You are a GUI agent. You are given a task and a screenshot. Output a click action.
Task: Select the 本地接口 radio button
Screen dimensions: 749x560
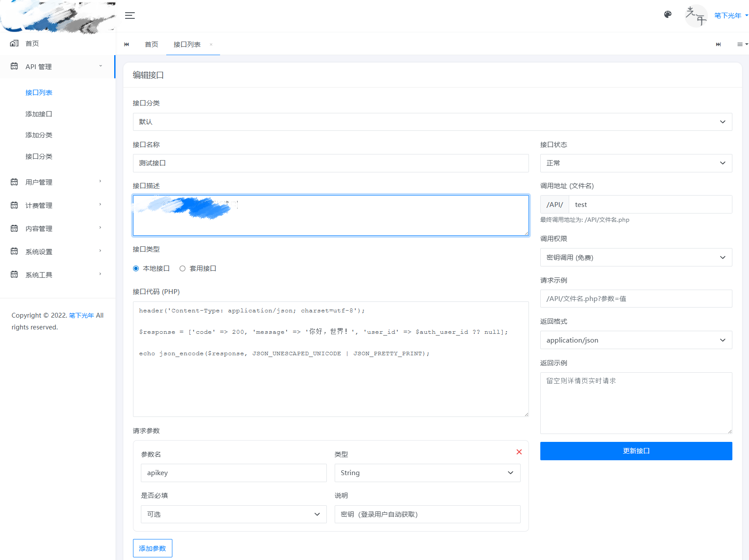pos(136,269)
